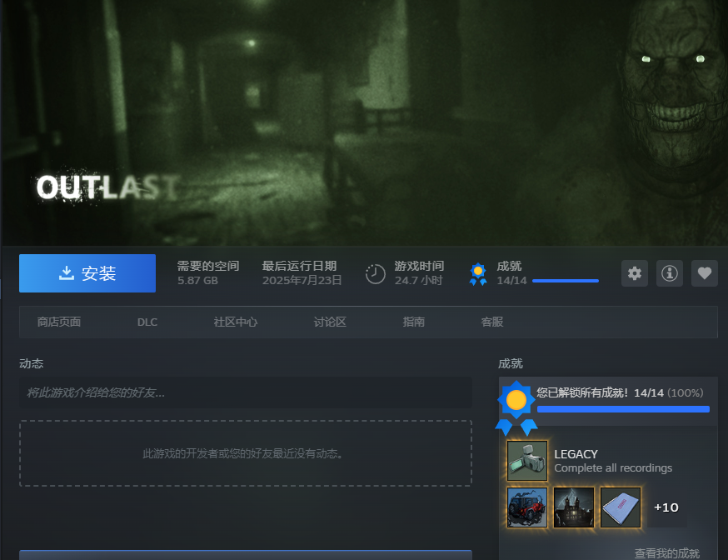Click 查看我的成就 view my achievements link
Image resolution: width=728 pixels, height=560 pixels.
(666, 552)
